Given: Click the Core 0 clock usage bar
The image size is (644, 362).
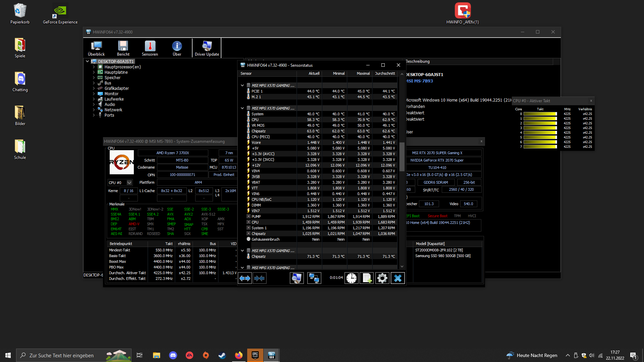Looking at the screenshot, I should click(540, 114).
